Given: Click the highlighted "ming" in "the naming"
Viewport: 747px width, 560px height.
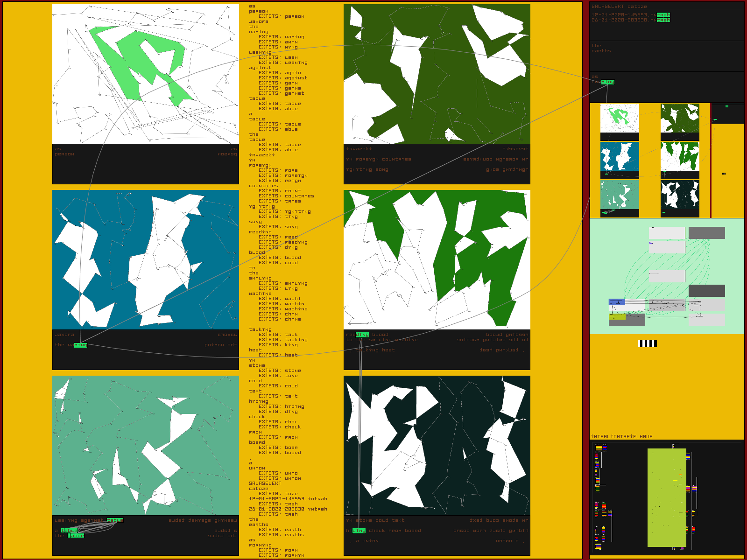Looking at the screenshot, I should point(81,345).
